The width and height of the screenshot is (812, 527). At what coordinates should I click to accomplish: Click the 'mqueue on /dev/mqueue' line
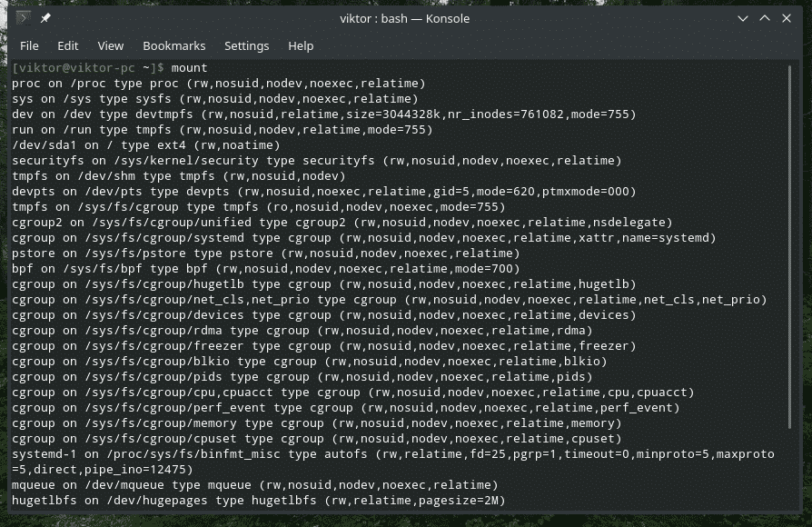click(x=255, y=485)
